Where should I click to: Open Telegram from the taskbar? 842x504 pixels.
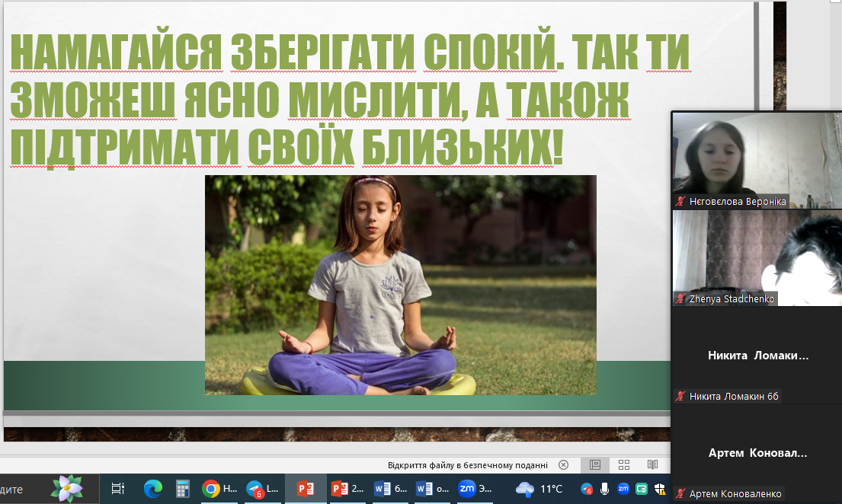pyautogui.click(x=263, y=489)
